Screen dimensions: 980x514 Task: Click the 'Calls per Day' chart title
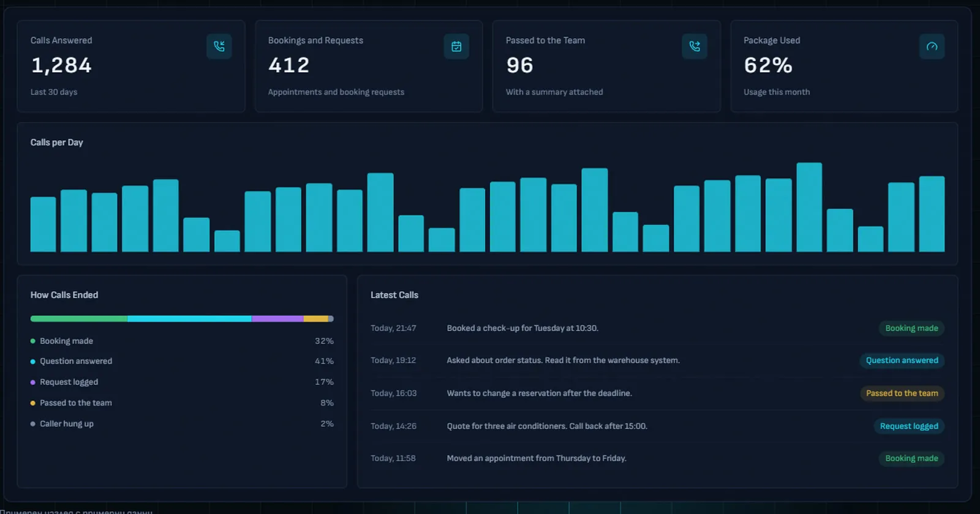[x=57, y=142]
